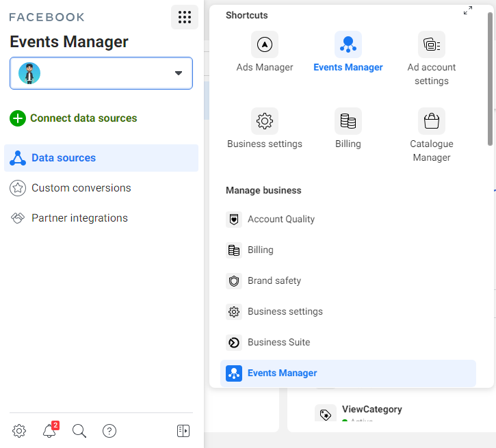This screenshot has width=496, height=448.
Task: Click the FACEBOOK logo text
Action: pos(47,17)
